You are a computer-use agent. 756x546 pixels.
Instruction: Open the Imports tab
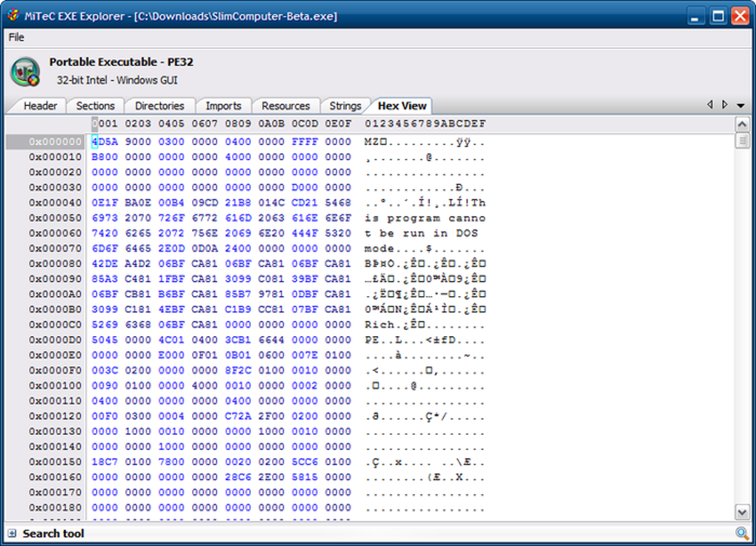pyautogui.click(x=223, y=106)
